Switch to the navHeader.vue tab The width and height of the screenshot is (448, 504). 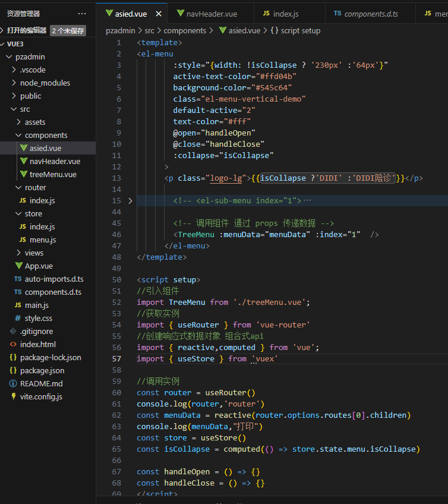click(x=210, y=14)
